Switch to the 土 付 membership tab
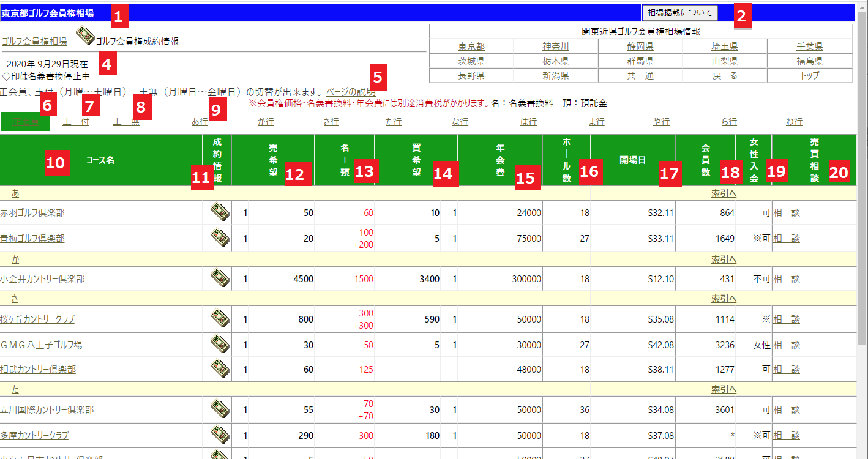 tap(77, 122)
